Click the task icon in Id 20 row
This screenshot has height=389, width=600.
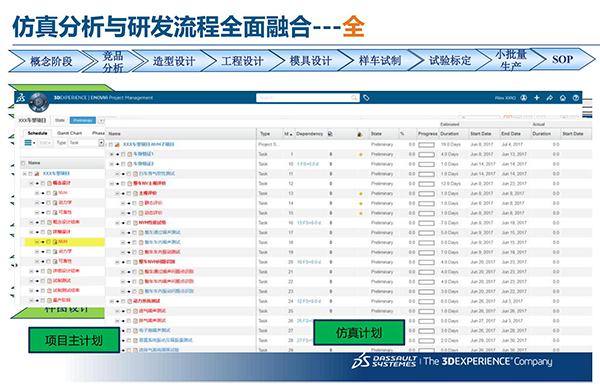pos(135,262)
